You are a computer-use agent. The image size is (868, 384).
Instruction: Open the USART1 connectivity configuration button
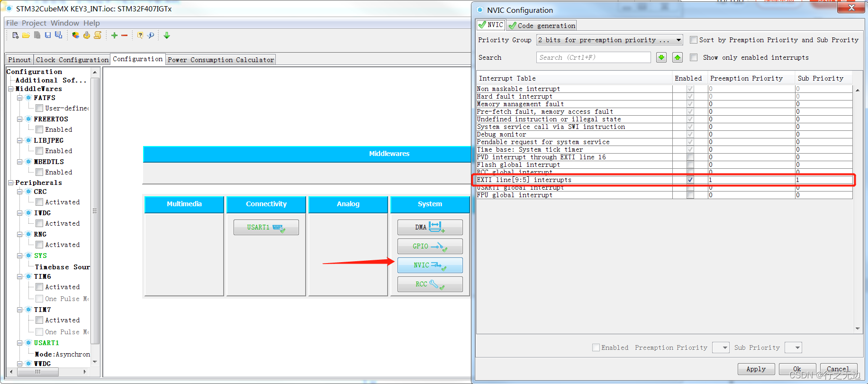click(266, 227)
